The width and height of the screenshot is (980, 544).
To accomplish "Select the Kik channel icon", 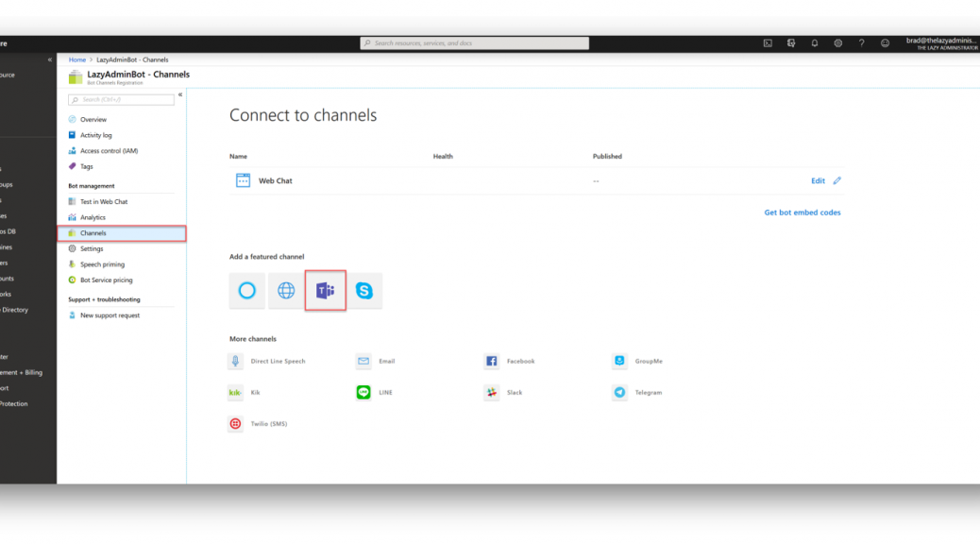I will point(236,393).
